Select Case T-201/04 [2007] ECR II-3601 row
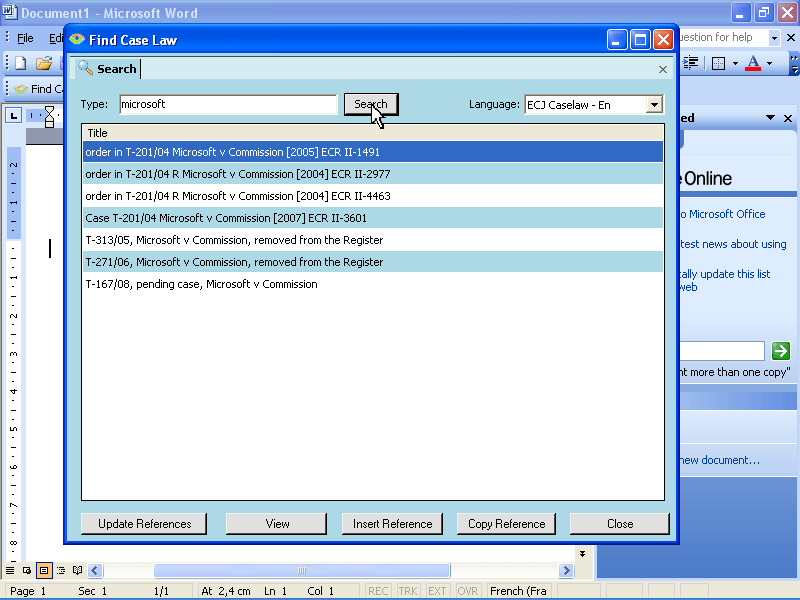The height and width of the screenshot is (600, 800). coord(373,218)
